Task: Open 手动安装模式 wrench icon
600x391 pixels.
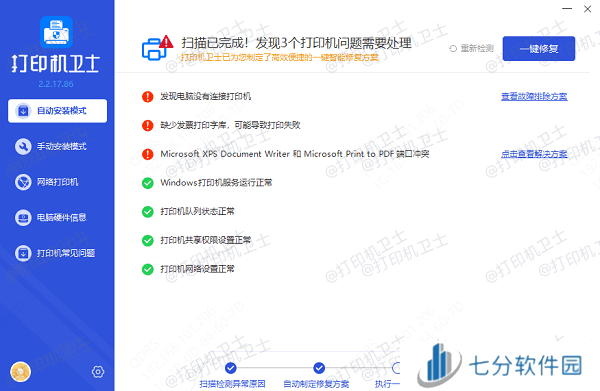Action: point(23,147)
